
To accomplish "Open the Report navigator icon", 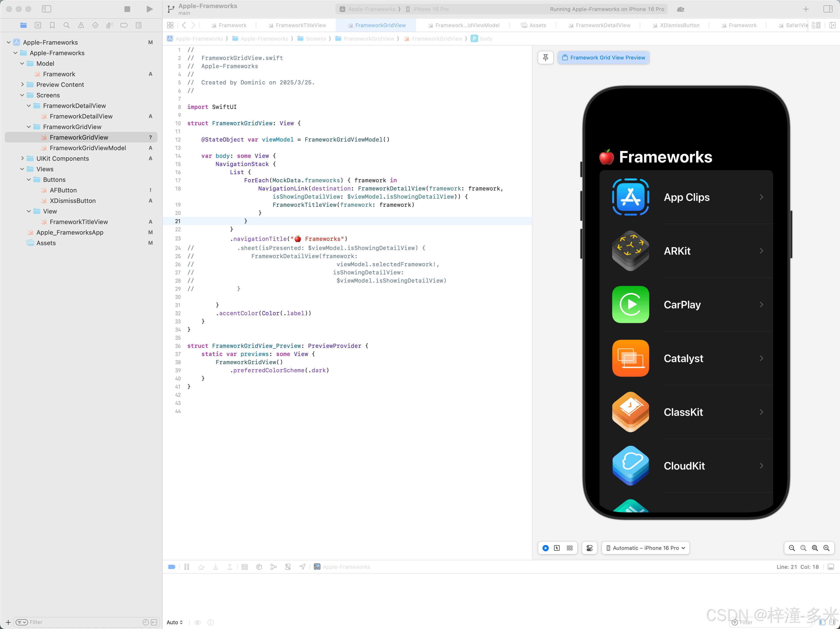I will (139, 25).
